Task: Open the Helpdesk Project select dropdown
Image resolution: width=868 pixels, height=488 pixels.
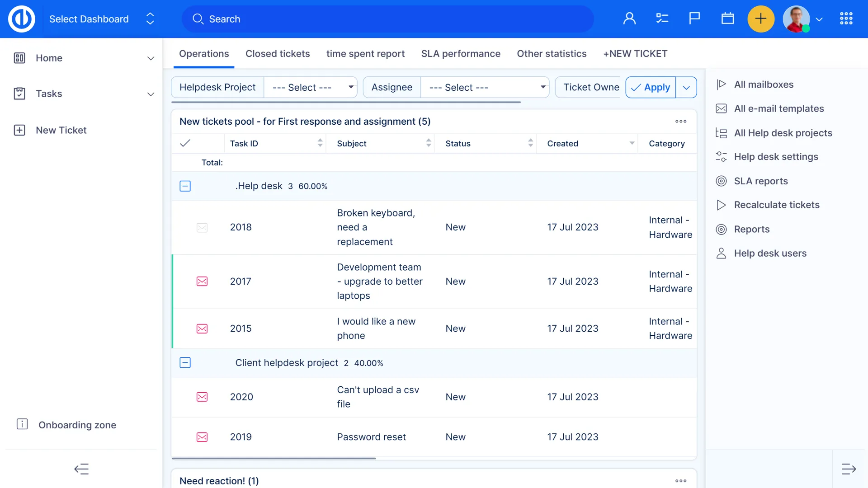Action: point(311,88)
